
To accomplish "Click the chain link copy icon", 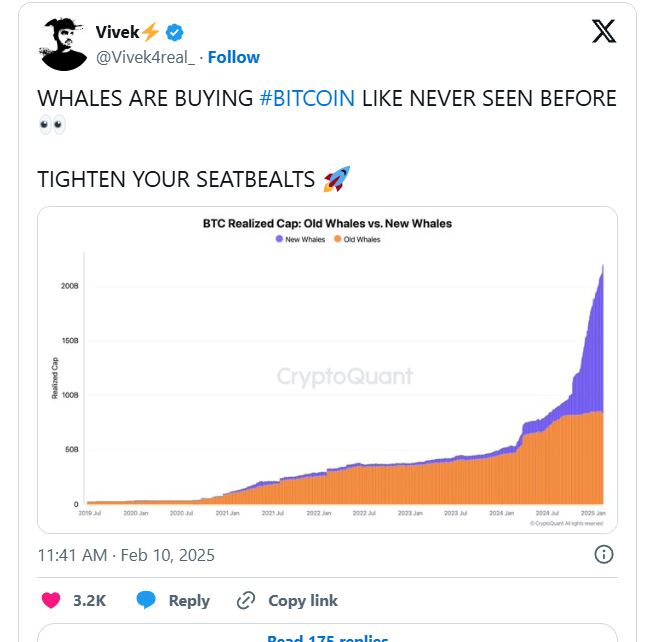I will [246, 601].
